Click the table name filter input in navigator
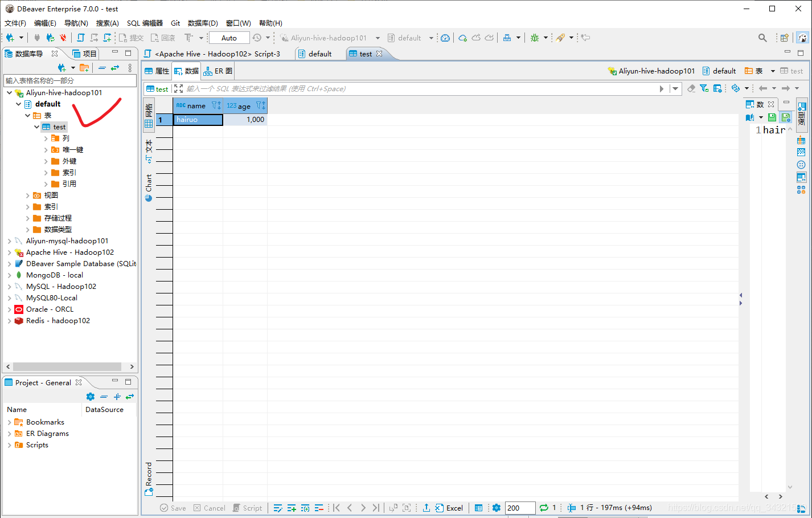 pos(70,80)
